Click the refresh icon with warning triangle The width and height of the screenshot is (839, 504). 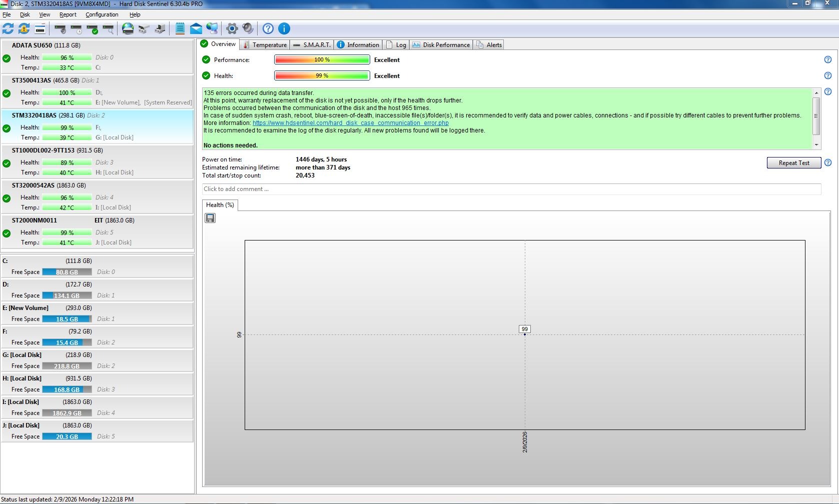(x=24, y=28)
